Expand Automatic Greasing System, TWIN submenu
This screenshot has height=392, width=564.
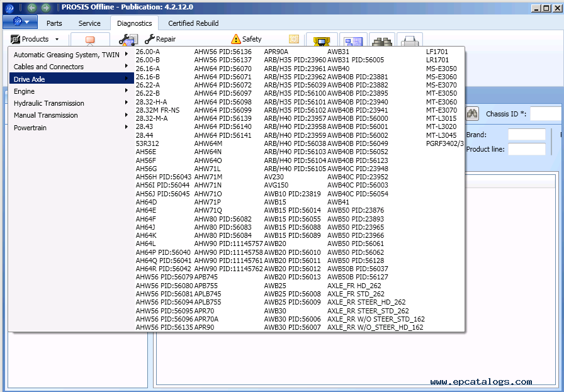point(71,55)
